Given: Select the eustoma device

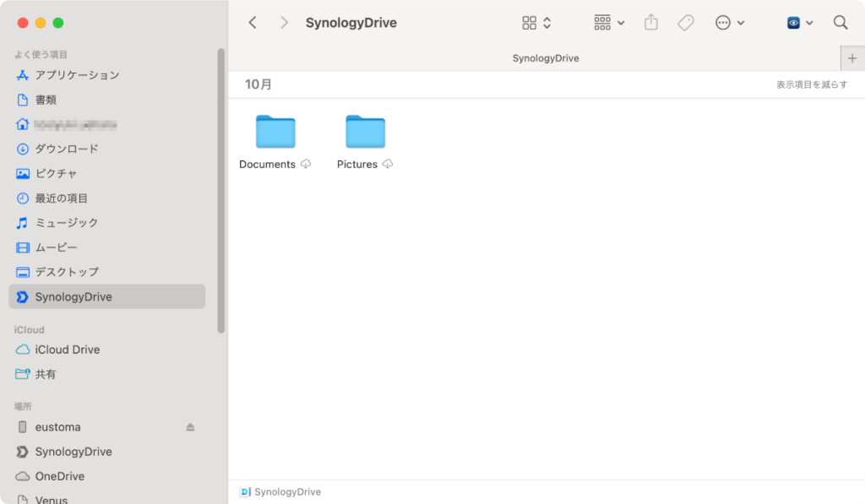Looking at the screenshot, I should [x=107, y=427].
